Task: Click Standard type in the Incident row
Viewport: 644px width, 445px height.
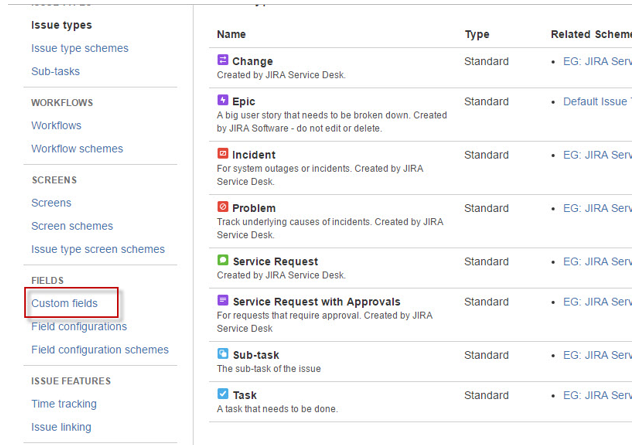Action: (x=486, y=155)
